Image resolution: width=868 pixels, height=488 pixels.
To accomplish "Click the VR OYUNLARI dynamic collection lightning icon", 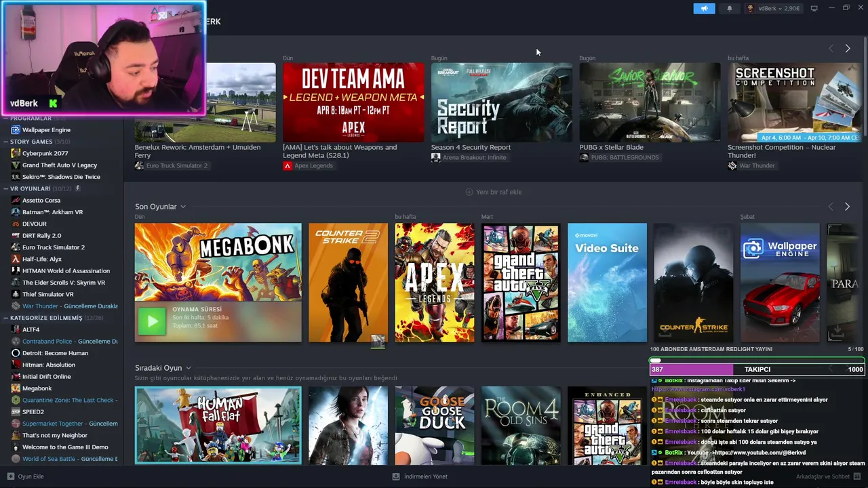I will pos(77,188).
